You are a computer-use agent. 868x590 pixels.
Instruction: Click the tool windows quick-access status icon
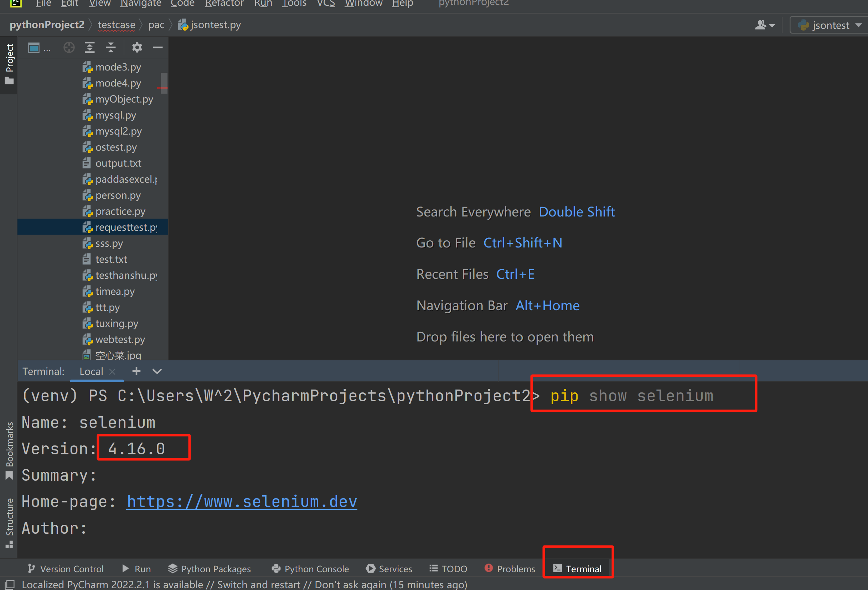(9, 584)
